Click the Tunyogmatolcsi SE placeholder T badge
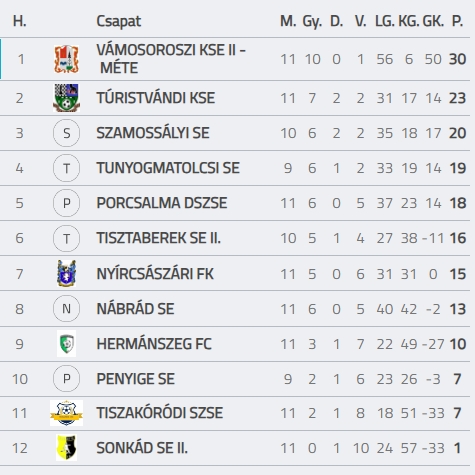 click(x=66, y=168)
